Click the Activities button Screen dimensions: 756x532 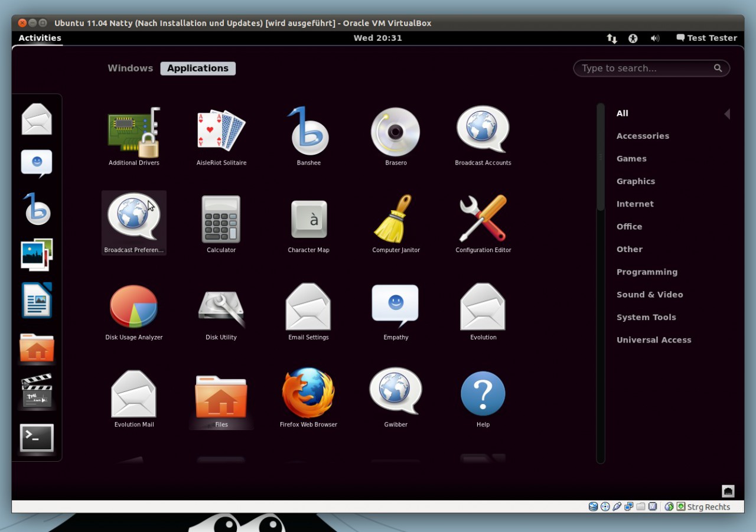[x=40, y=38]
